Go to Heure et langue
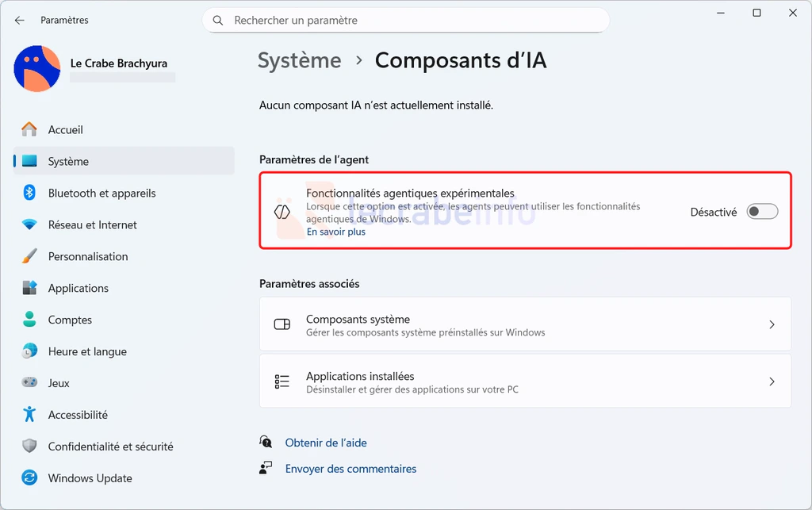 (x=87, y=351)
